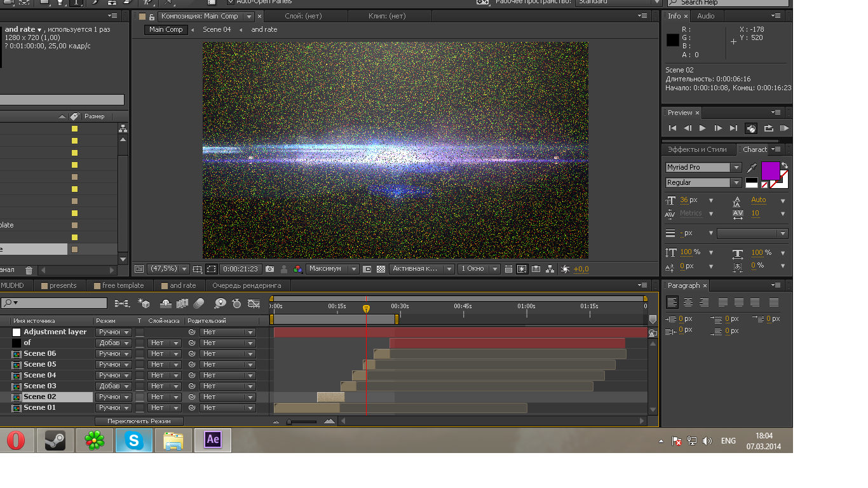This screenshot has height=488, width=868.
Task: Reset exposure in the viewer
Action: (565, 269)
